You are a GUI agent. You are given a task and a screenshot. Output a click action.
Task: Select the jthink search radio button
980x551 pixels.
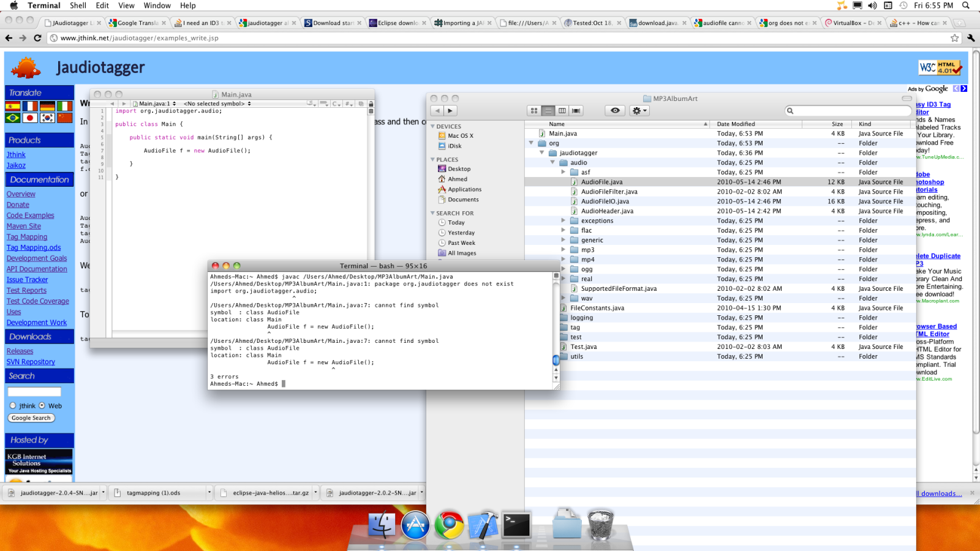(13, 406)
